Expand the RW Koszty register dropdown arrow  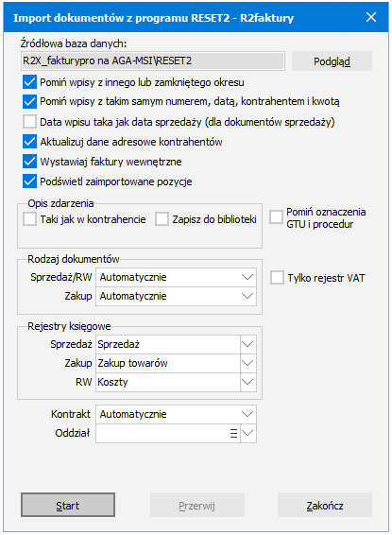[x=247, y=382]
